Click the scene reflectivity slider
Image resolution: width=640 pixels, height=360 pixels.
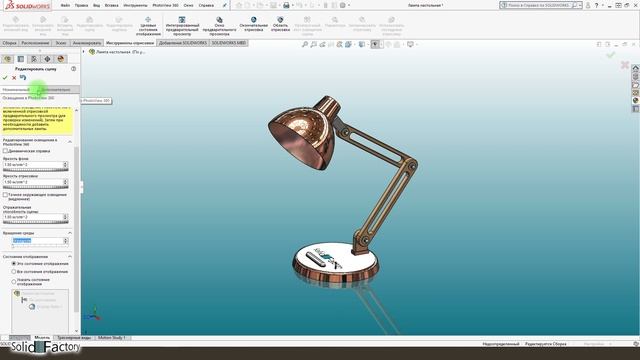click(x=36, y=222)
